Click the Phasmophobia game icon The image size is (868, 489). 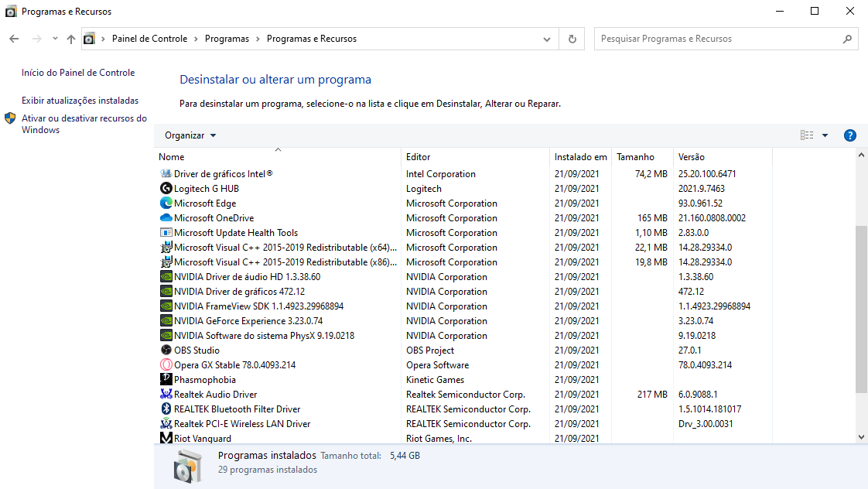(x=166, y=379)
